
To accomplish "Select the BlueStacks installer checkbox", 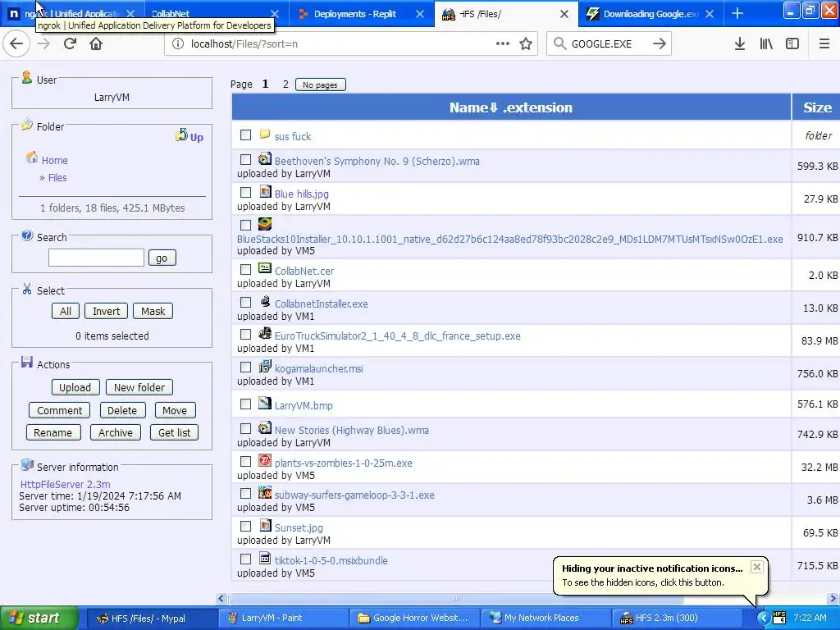I will coord(245,226).
